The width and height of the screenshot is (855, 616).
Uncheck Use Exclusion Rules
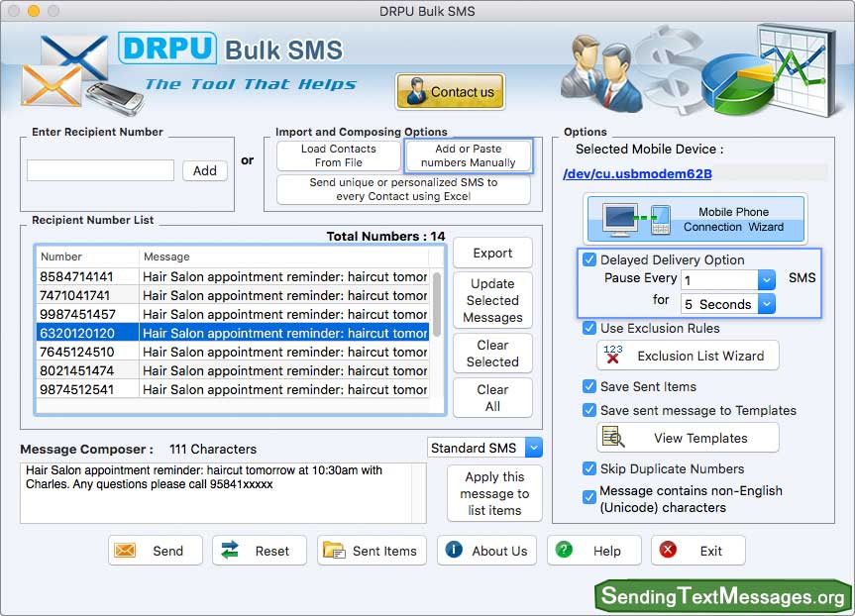click(589, 328)
